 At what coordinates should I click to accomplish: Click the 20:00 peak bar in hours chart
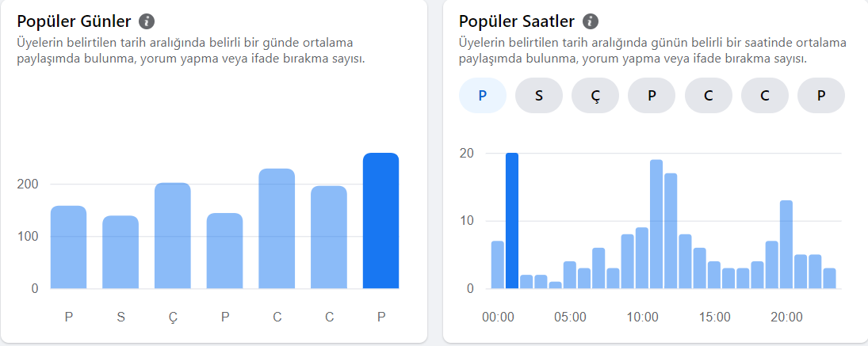coord(786,245)
